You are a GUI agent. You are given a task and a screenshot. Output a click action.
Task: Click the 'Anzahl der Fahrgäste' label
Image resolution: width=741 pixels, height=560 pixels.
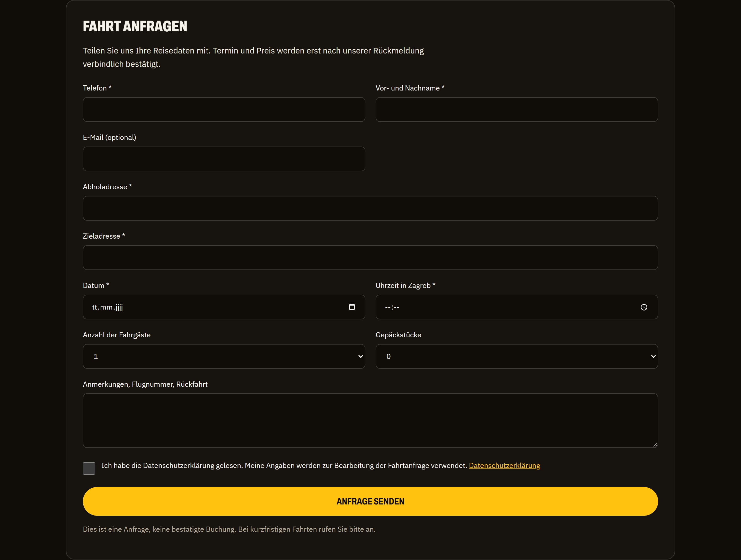point(117,335)
